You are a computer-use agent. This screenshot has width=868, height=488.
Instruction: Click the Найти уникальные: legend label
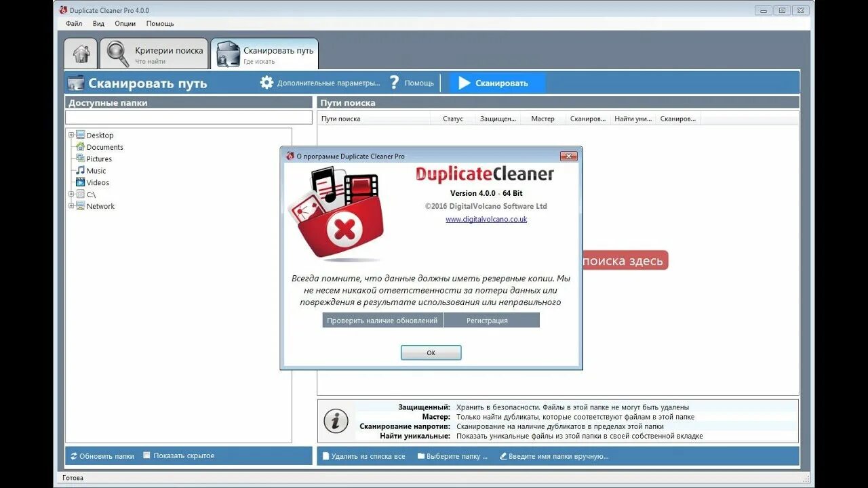[x=415, y=436]
